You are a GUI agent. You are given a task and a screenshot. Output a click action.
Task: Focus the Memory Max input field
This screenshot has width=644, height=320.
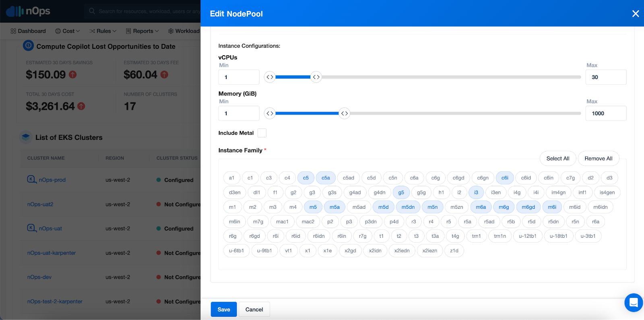606,113
